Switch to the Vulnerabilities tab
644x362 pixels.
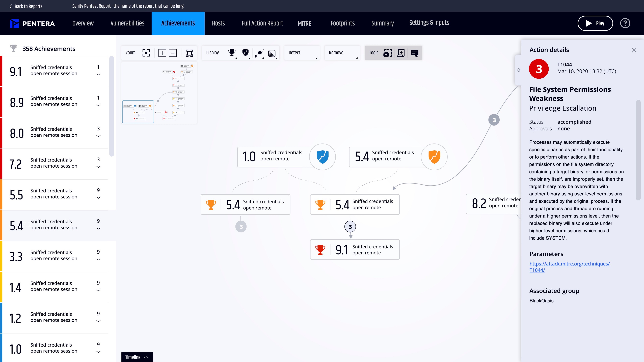pos(127,23)
